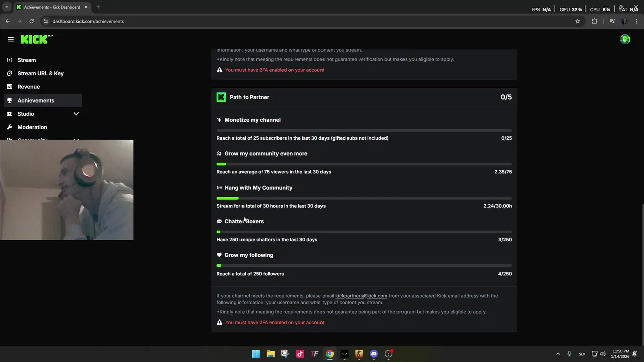The image size is (644, 362).
Task: Click the Stream broadcast icon
Action: tap(9, 60)
